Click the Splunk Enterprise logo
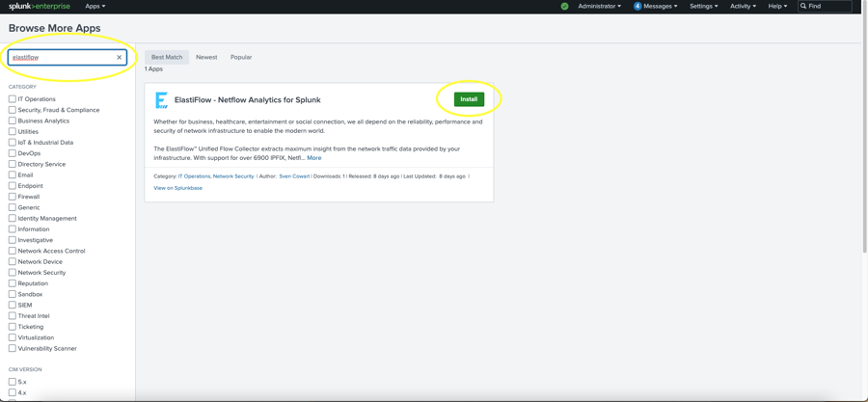This screenshot has width=868, height=402. [x=41, y=6]
